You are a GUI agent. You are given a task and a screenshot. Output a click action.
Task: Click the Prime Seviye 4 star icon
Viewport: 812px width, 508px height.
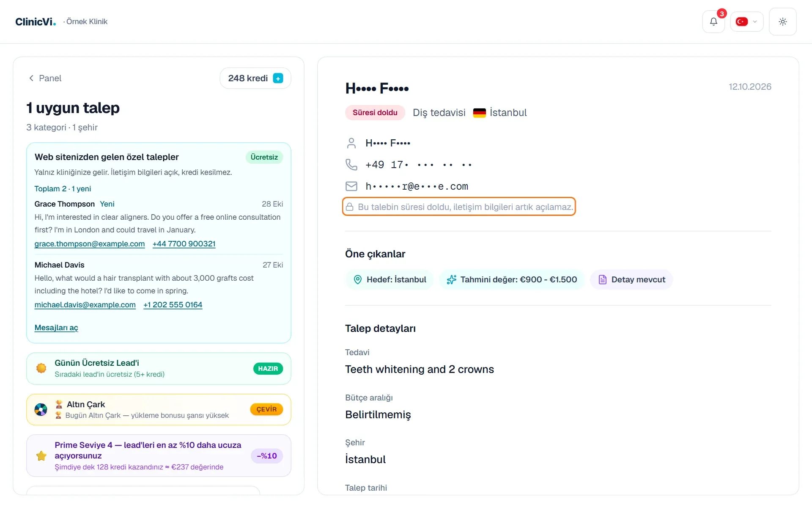(41, 456)
